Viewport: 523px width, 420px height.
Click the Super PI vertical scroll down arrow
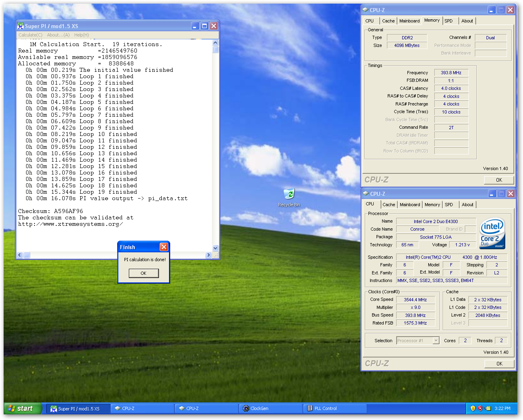pos(216,248)
